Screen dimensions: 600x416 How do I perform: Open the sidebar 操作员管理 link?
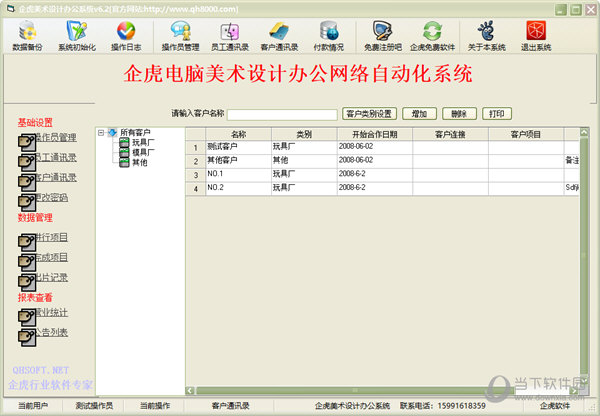(56, 137)
